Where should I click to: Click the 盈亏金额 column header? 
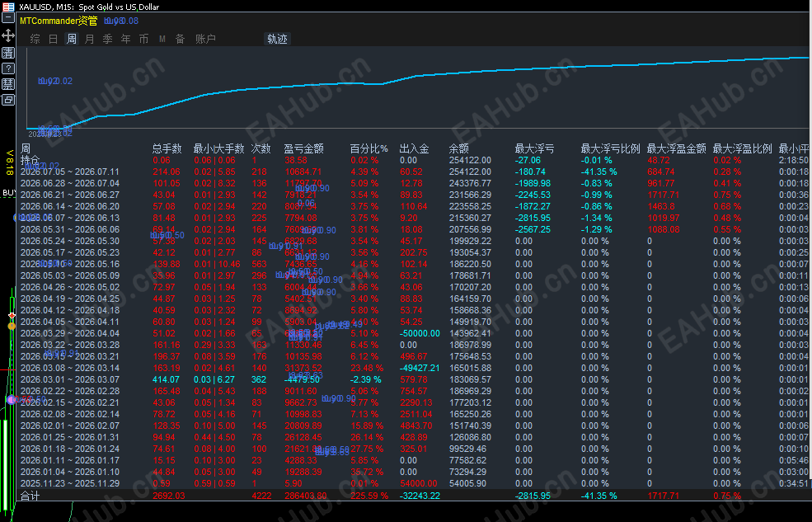click(304, 148)
